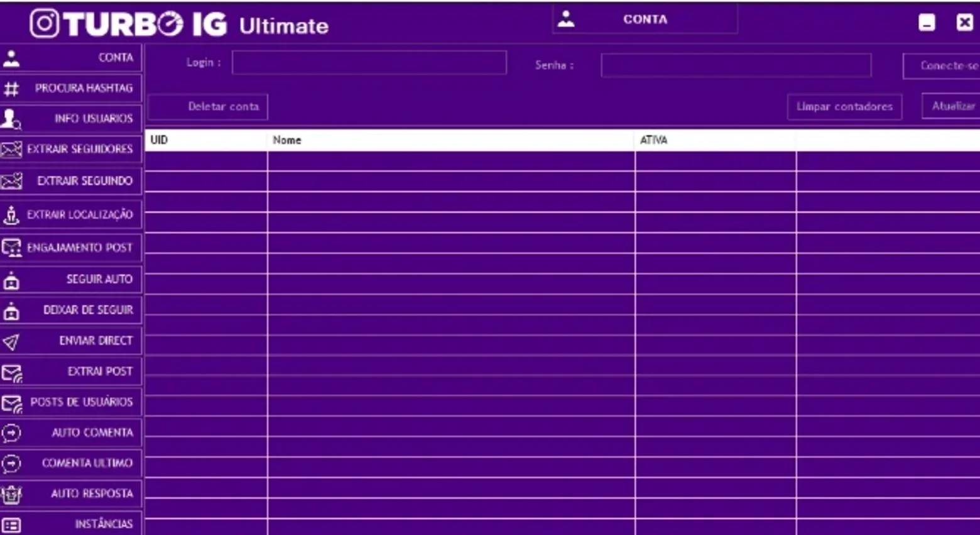This screenshot has width=980, height=535.
Task: Click the hashtag icon in sidebar
Action: [x=11, y=89]
